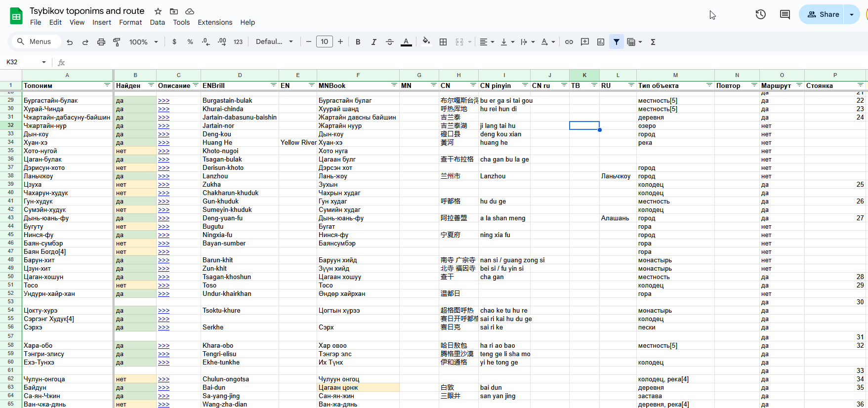Expand the font family dropdown
The image size is (868, 408).
click(274, 42)
